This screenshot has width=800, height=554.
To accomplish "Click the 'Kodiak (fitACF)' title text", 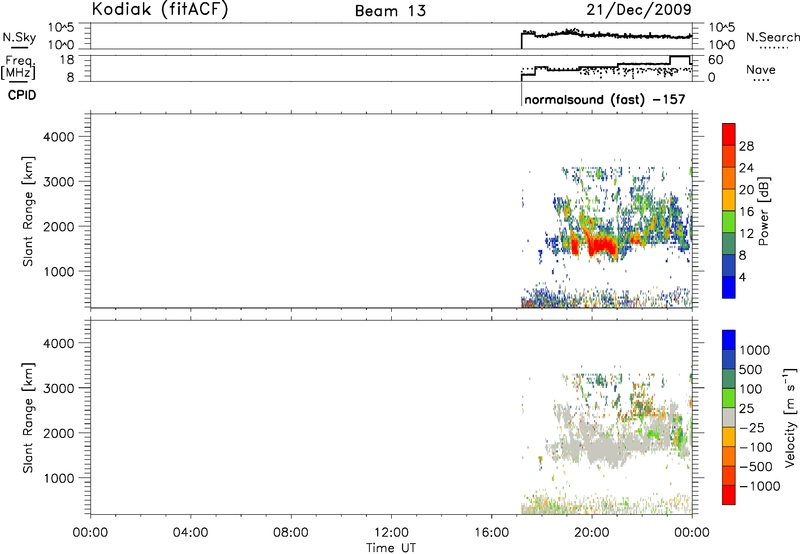I will point(160,9).
